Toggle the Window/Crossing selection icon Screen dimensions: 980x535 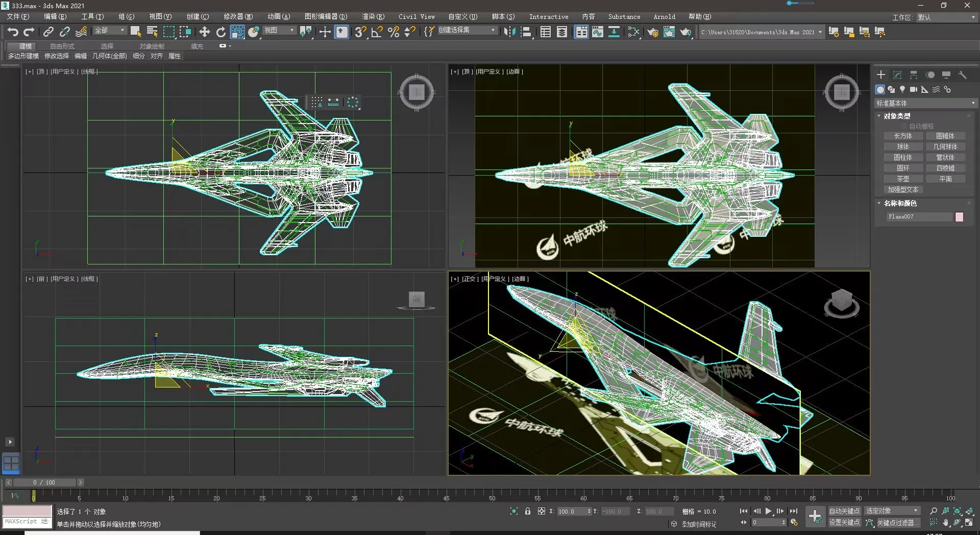(x=185, y=32)
